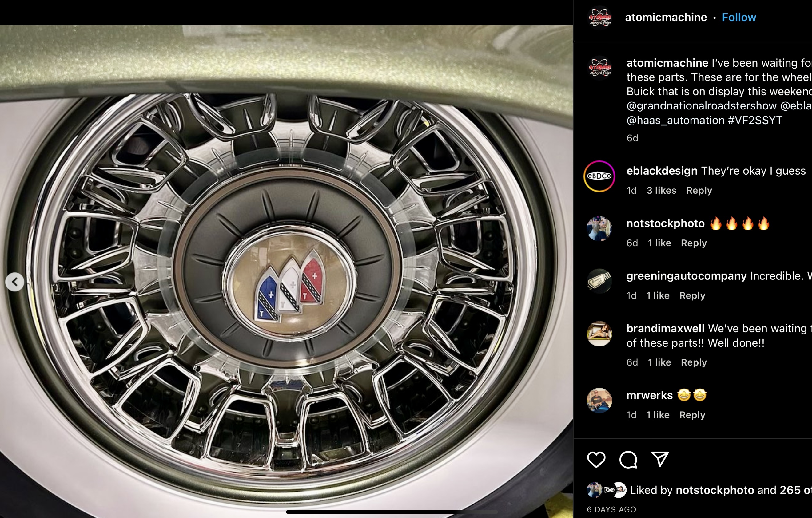Share post via paper plane icon

[x=659, y=459]
